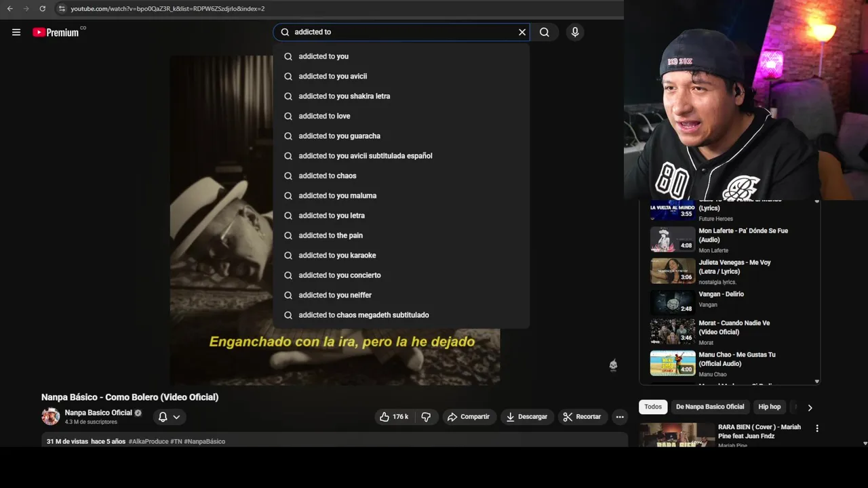
Task: Pick suggestion 'addicted to love'
Action: click(x=401, y=116)
